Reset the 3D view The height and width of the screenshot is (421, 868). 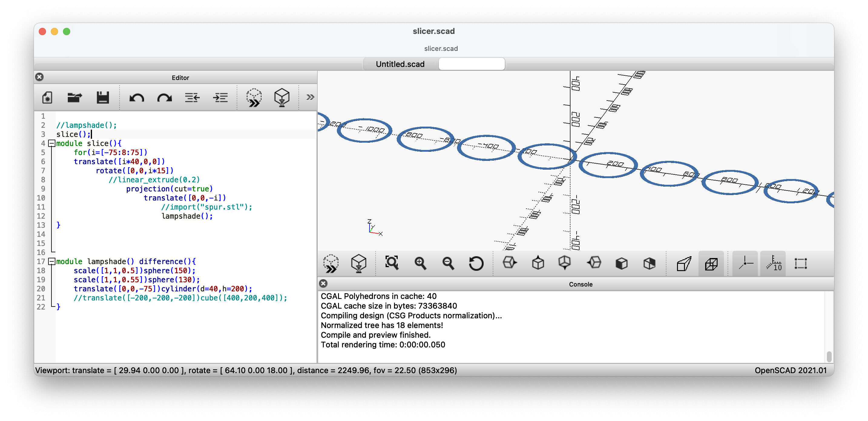click(x=476, y=264)
